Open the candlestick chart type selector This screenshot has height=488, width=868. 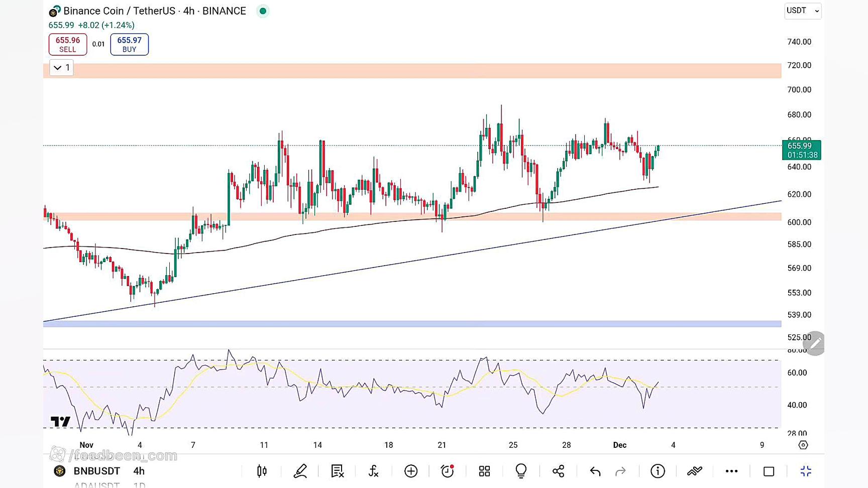point(262,471)
